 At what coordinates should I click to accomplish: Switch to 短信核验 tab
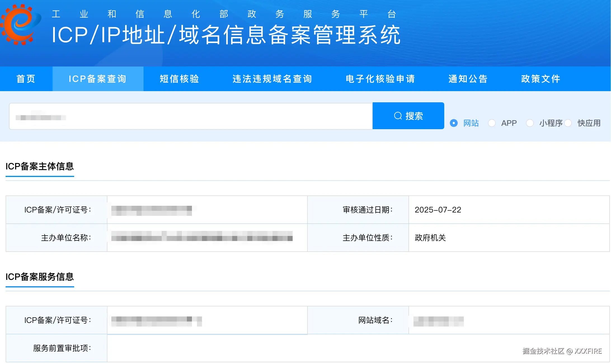pyautogui.click(x=179, y=79)
